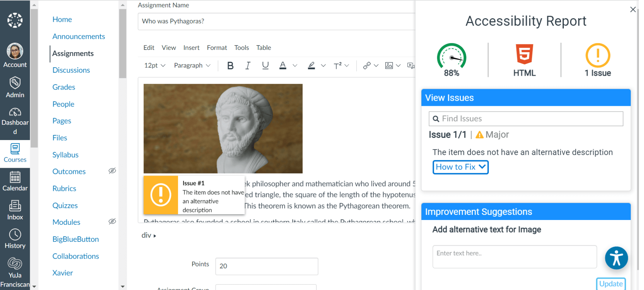Click the Assignment Name field
This screenshot has height=290, width=644.
click(276, 21)
